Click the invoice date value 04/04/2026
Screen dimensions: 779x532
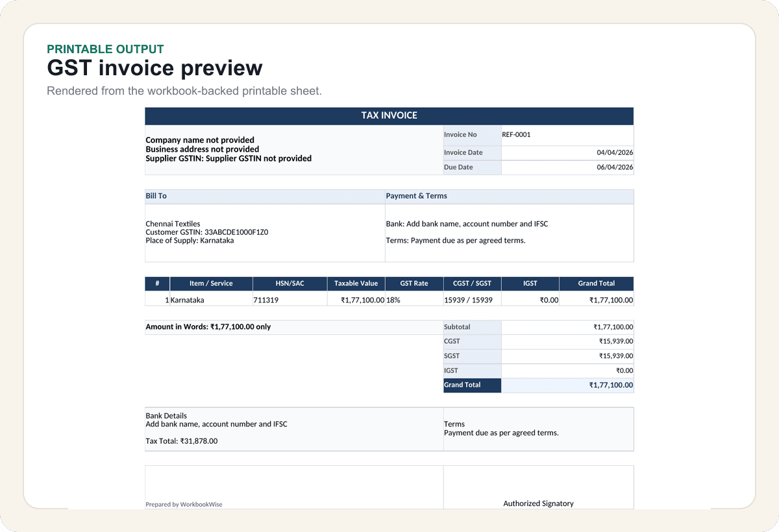pyautogui.click(x=615, y=152)
